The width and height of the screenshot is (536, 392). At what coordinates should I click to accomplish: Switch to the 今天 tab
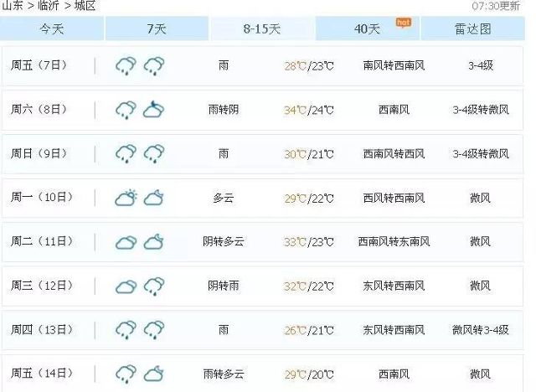[52, 28]
